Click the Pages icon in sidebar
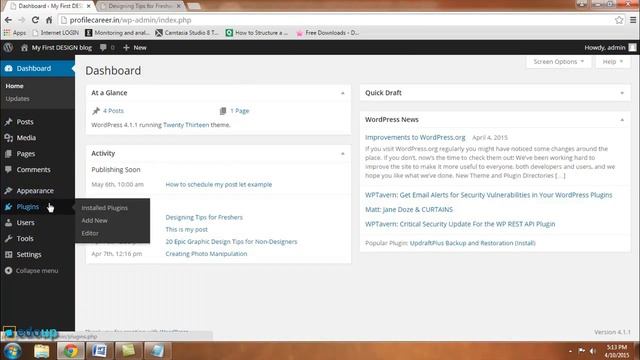The image size is (640, 360). coord(9,153)
